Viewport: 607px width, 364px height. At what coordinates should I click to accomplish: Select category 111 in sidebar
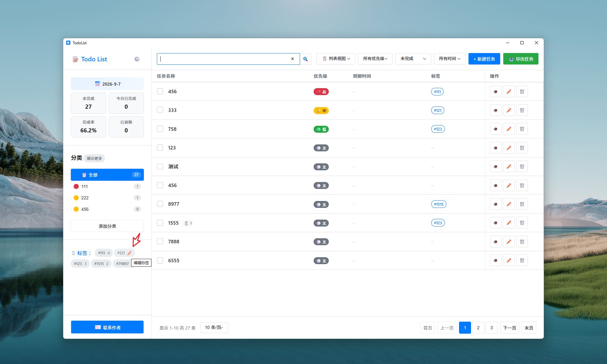pos(107,186)
